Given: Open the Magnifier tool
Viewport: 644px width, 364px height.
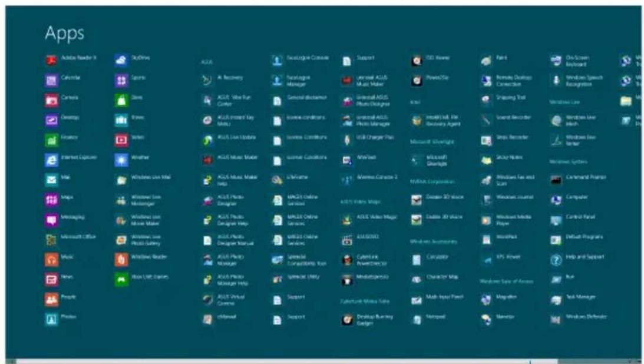Looking at the screenshot, I should [x=498, y=300].
